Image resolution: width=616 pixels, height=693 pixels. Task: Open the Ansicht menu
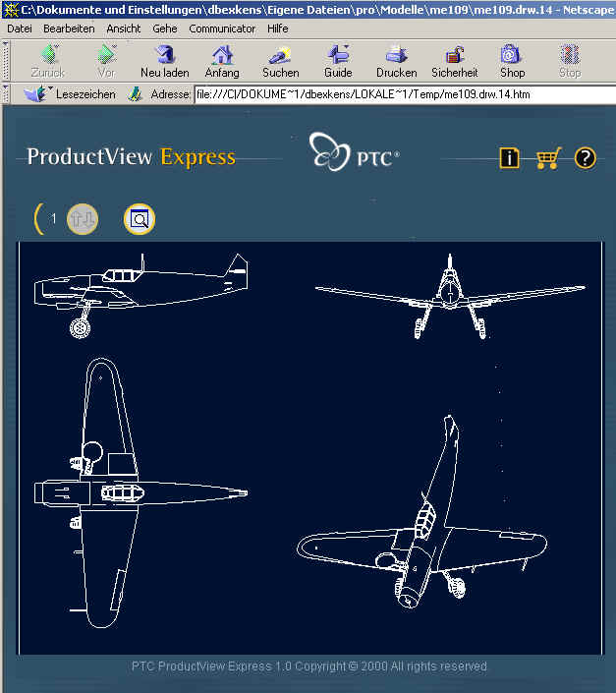124,29
